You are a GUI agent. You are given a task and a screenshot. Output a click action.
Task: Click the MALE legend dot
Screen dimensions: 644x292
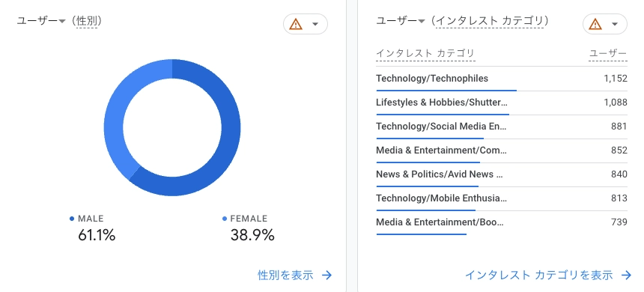coord(73,219)
